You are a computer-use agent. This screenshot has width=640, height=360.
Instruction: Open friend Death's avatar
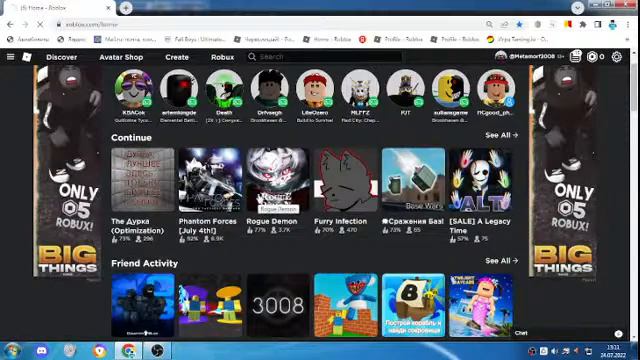click(224, 89)
